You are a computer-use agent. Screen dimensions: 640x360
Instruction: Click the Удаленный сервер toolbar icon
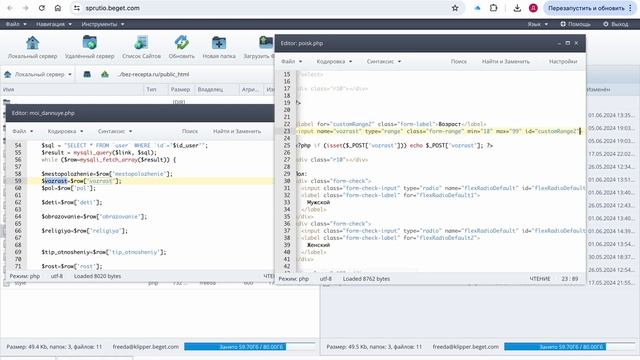89,47
